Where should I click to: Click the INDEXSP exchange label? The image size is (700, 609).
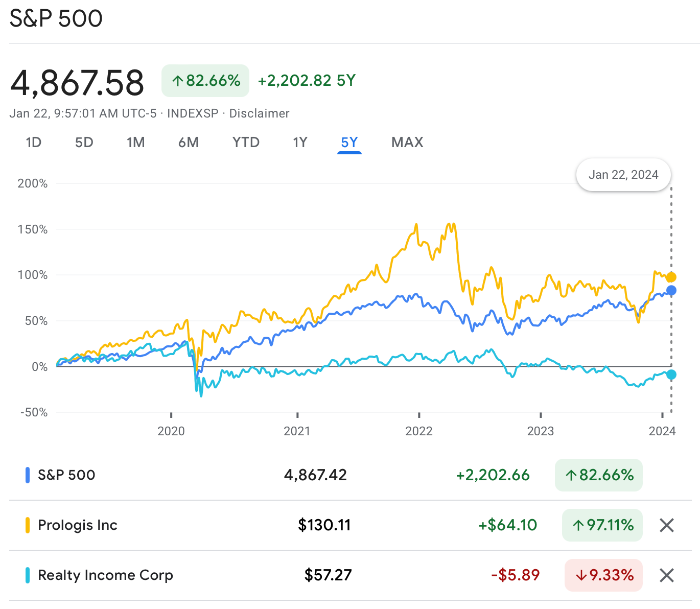coord(193,113)
